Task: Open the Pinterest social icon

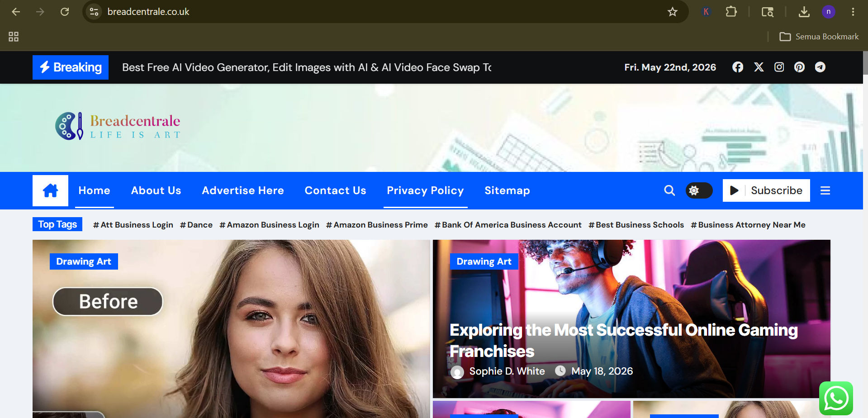Action: coord(799,67)
